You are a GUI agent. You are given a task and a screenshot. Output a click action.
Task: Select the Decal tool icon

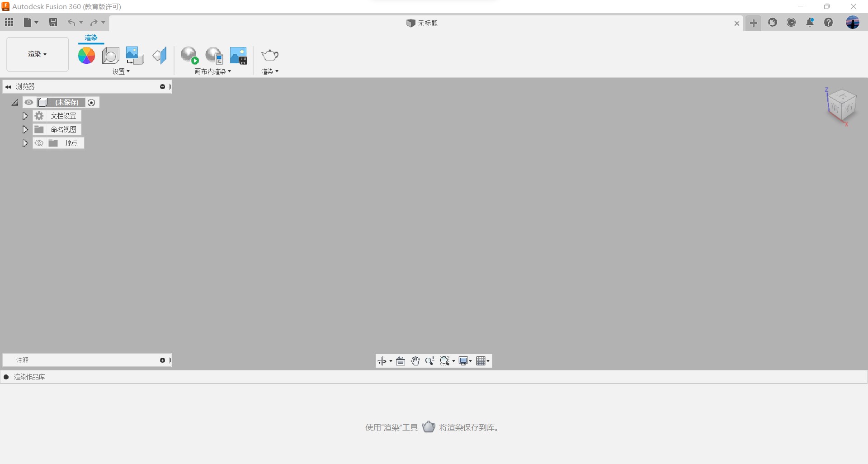[135, 56]
